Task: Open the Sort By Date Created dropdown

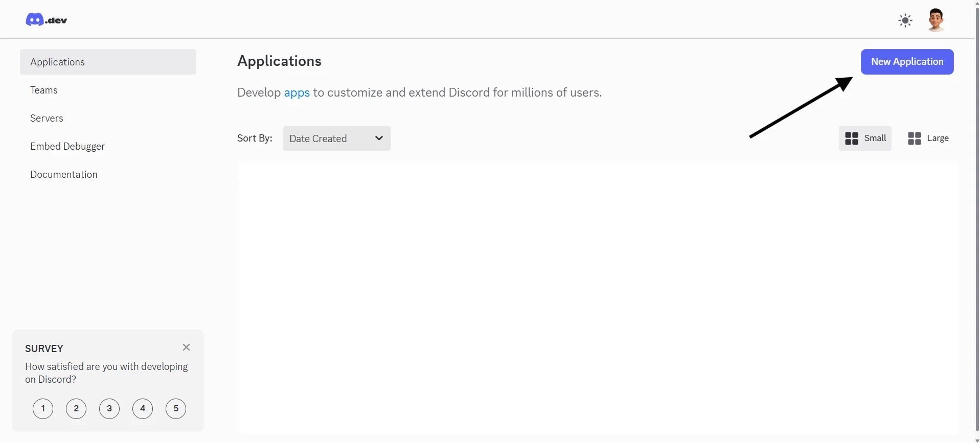Action: [x=336, y=138]
